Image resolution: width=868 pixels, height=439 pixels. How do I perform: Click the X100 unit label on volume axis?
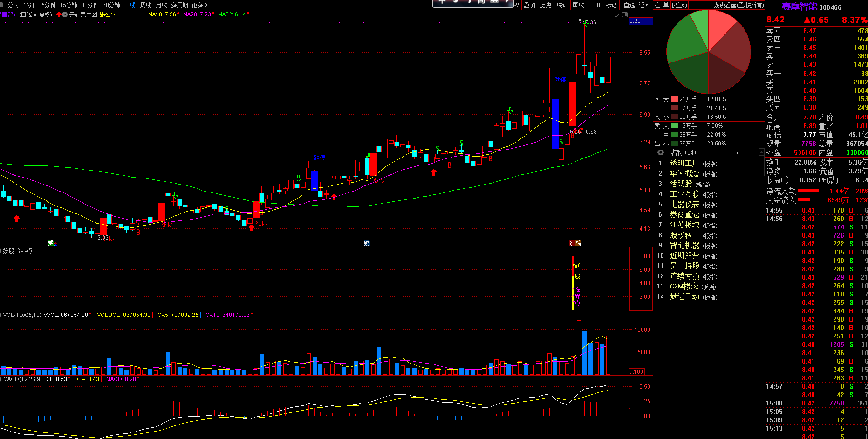pos(636,372)
